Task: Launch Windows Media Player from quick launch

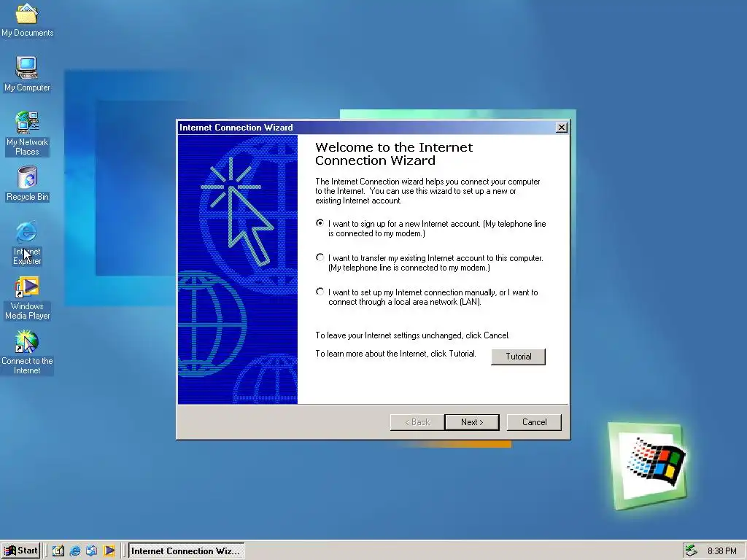Action: (x=109, y=551)
